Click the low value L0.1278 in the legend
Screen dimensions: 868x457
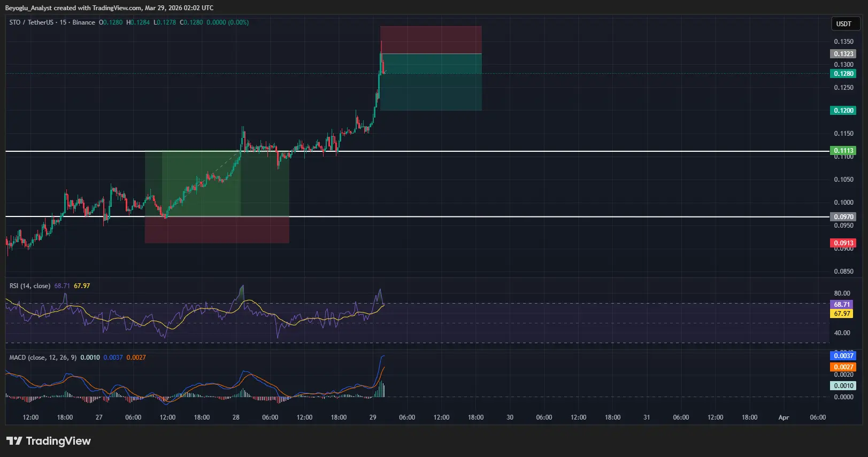point(165,22)
